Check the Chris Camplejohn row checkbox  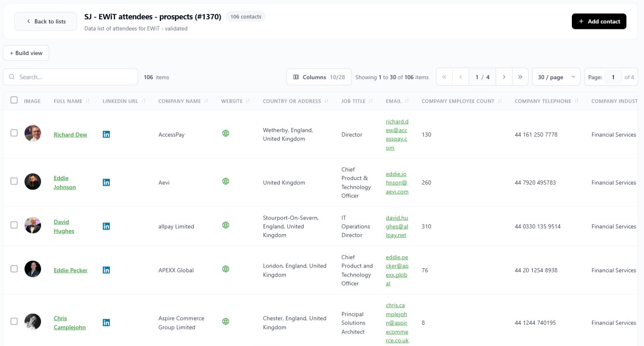tap(14, 321)
